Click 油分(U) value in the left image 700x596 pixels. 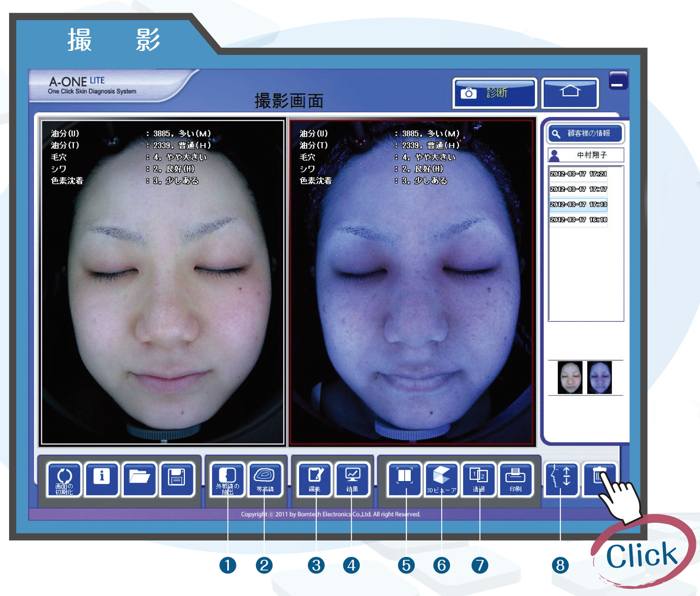coord(182,133)
